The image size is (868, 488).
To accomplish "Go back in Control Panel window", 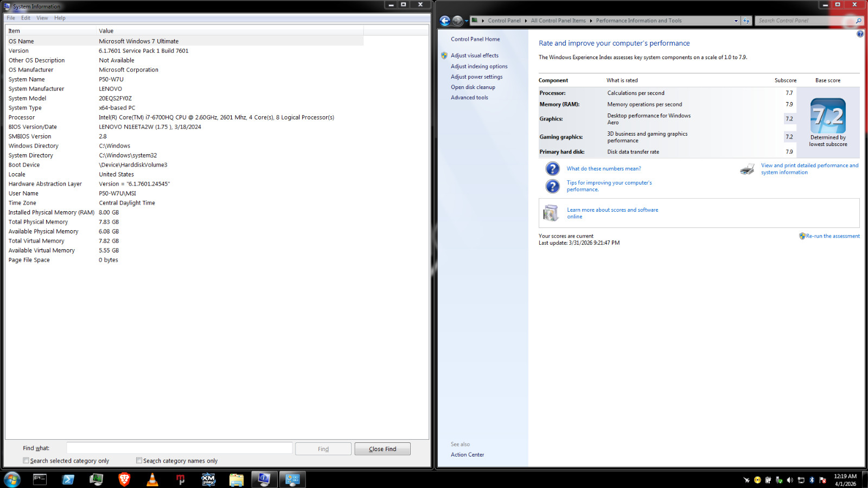I will (x=445, y=21).
